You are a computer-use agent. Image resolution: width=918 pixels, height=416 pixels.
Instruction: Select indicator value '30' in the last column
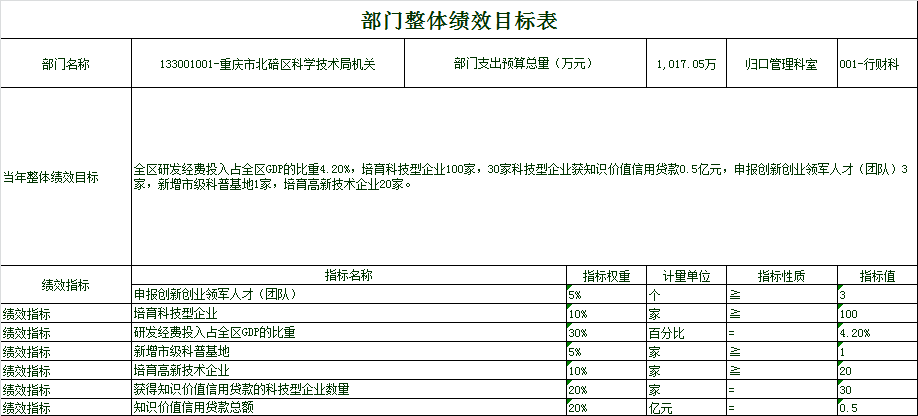(x=878, y=389)
